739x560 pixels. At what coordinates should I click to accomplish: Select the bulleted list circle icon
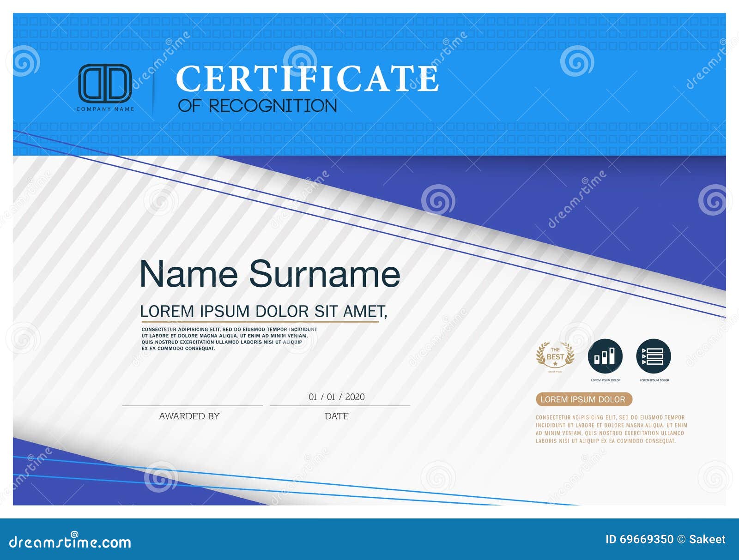pos(653,356)
